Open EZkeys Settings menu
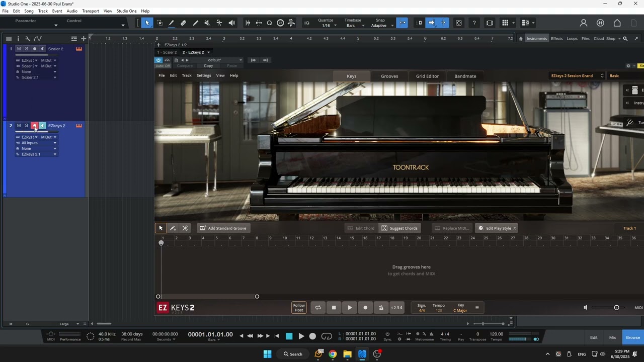This screenshot has height=362, width=644. (x=204, y=75)
